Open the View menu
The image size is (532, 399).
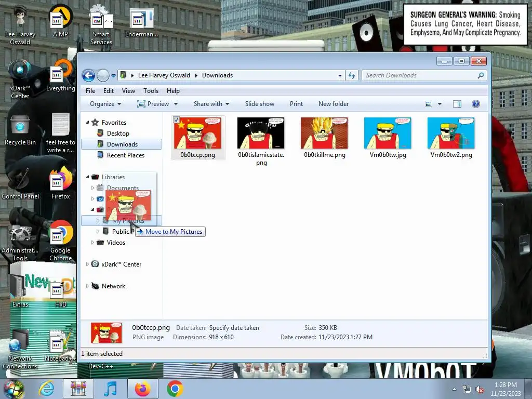coord(129,91)
